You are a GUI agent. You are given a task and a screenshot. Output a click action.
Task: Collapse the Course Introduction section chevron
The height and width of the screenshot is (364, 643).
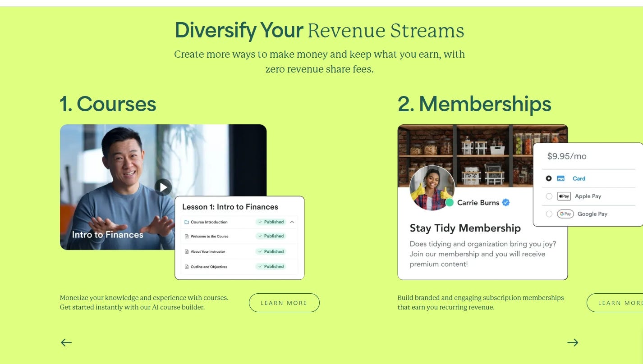coord(292,222)
